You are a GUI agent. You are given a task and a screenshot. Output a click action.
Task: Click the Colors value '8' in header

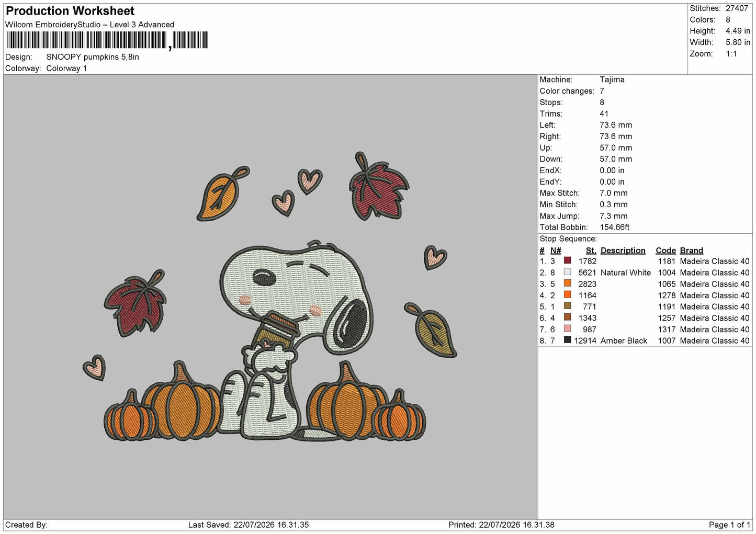[728, 20]
